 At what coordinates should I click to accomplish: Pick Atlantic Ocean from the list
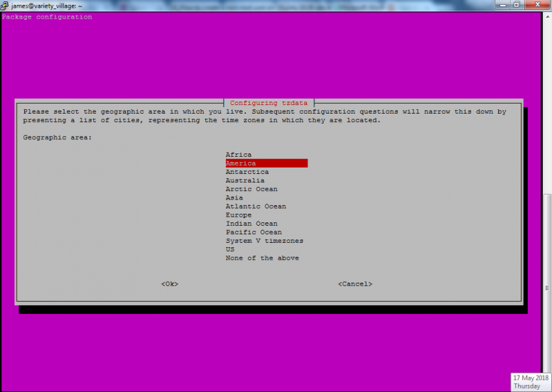pos(256,206)
